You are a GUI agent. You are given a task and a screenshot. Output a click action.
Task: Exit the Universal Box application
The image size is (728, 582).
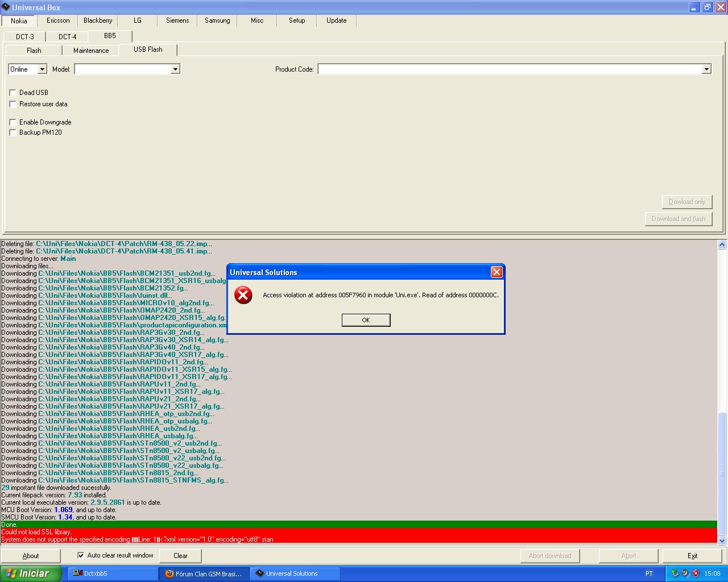click(692, 556)
